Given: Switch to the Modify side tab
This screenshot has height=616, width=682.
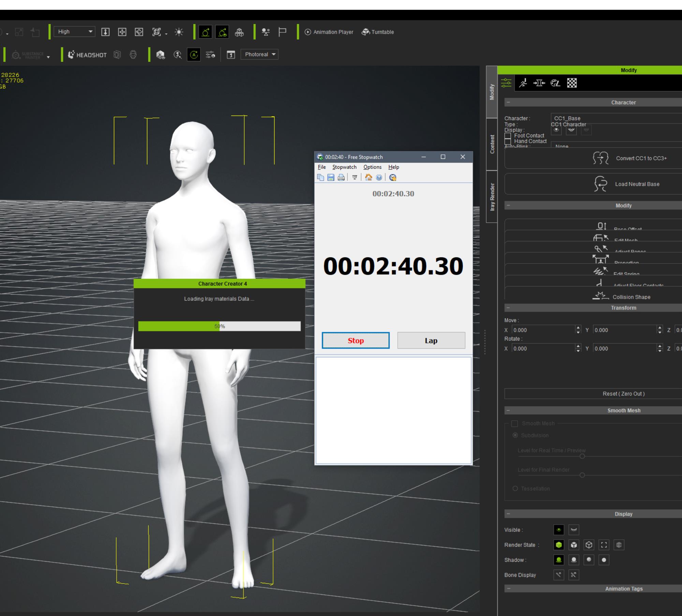Looking at the screenshot, I should tap(492, 92).
